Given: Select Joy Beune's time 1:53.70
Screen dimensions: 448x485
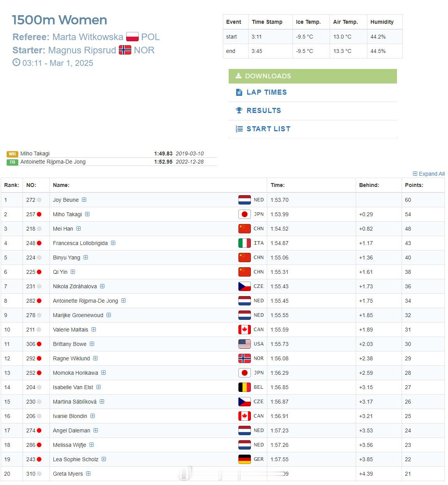Looking at the screenshot, I should (279, 200).
